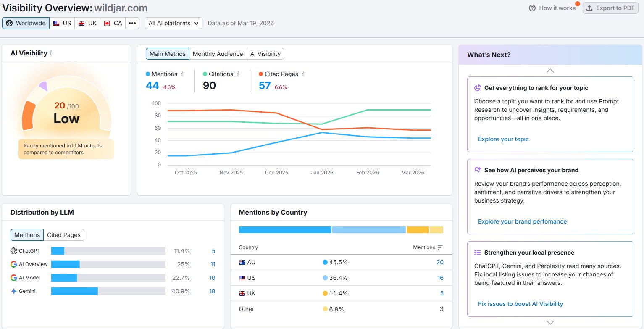The image size is (644, 329).
Task: Open more regions ellipsis menu
Action: (x=132, y=23)
